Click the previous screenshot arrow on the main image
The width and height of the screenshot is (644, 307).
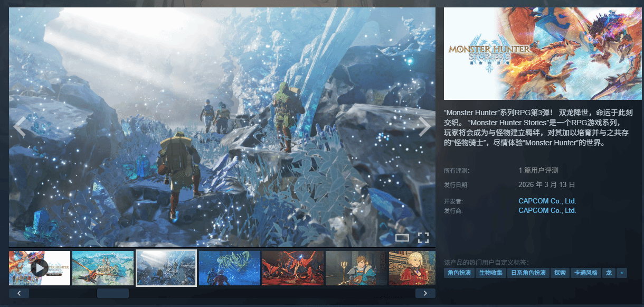(x=20, y=127)
